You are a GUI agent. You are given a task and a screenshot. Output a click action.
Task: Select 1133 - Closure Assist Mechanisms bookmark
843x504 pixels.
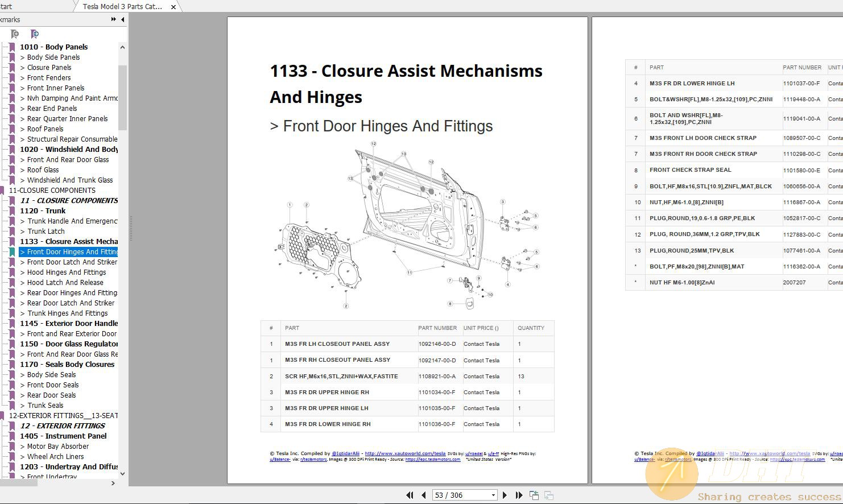point(69,242)
